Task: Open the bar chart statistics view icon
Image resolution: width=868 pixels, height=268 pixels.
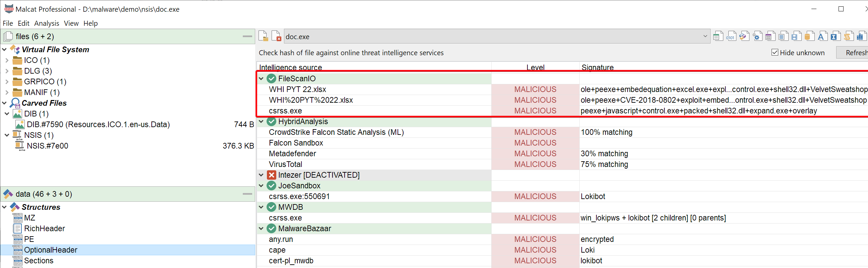Action: (x=861, y=36)
